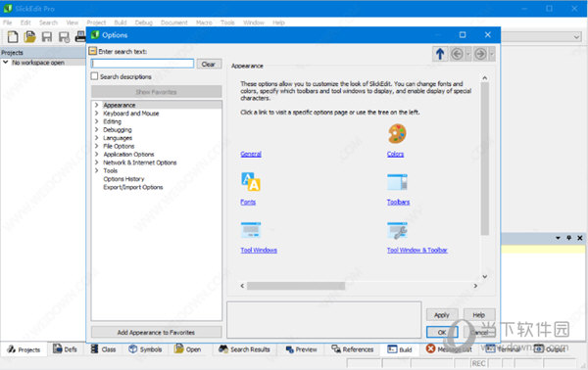588x370 pixels.
Task: Switch to the Symbols tab
Action: [x=145, y=349]
